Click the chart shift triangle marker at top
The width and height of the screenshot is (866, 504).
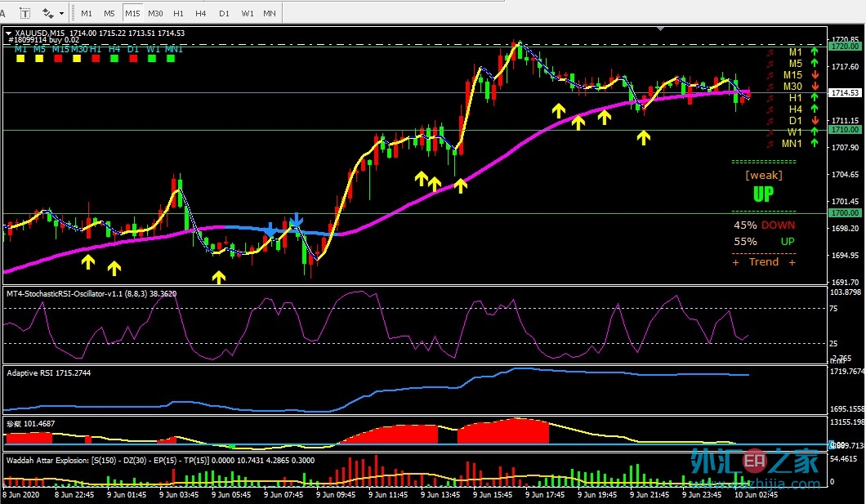[661, 29]
